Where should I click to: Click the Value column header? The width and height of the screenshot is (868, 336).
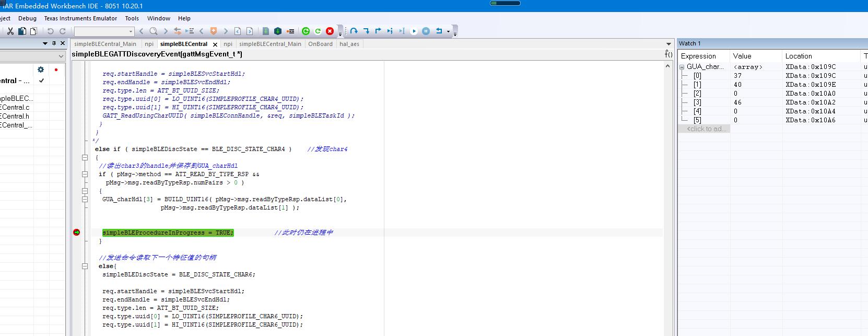pyautogui.click(x=756, y=56)
